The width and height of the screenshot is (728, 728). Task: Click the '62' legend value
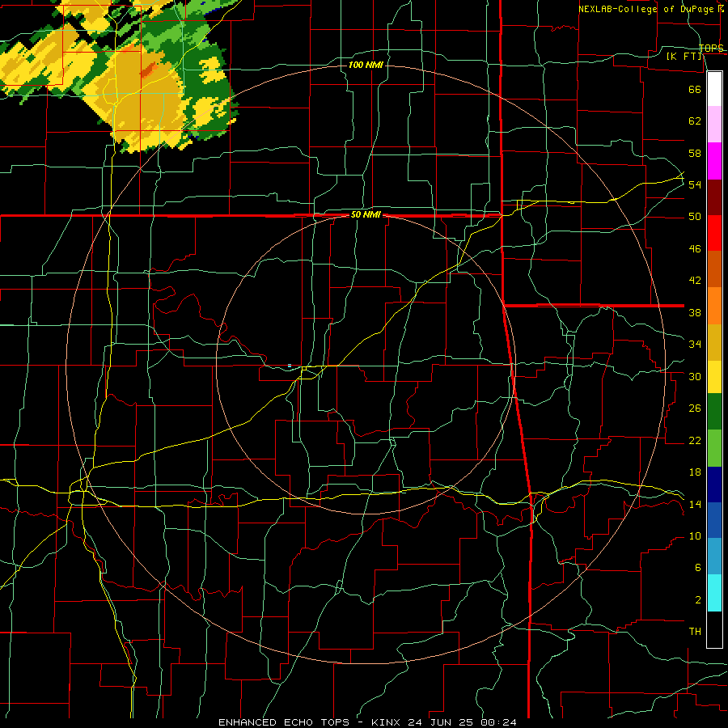point(695,121)
